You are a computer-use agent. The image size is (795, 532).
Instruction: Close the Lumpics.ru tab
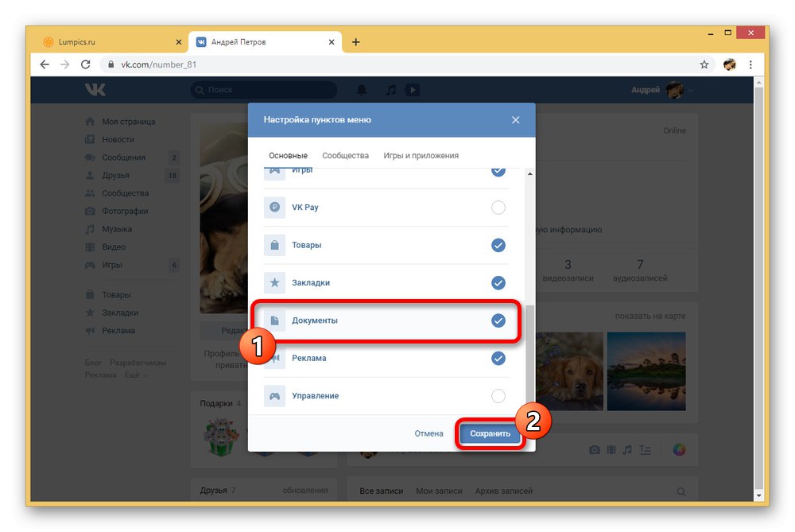(178, 42)
